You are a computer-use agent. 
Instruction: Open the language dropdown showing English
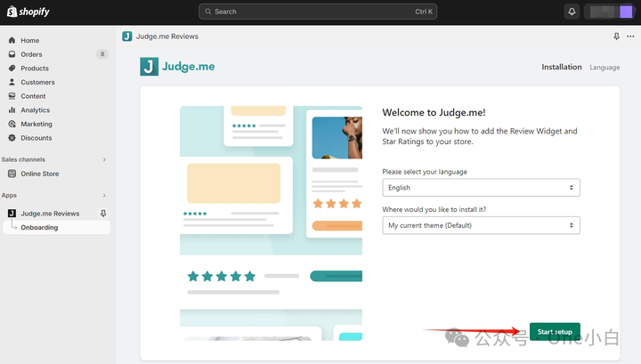(x=481, y=188)
